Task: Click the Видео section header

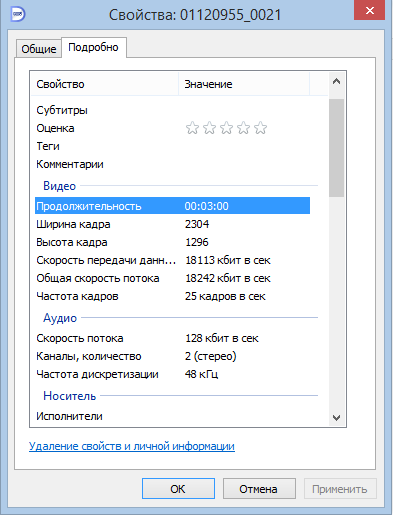Action: [x=60, y=186]
